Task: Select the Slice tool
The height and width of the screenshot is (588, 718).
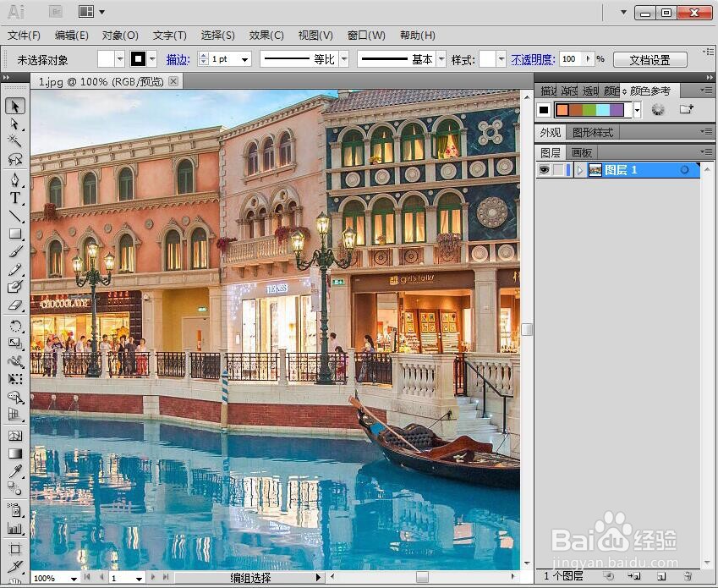Action: (15, 567)
